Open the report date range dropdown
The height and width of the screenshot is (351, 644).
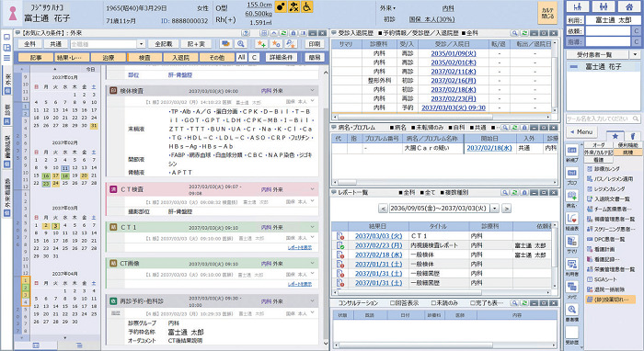tap(495, 209)
